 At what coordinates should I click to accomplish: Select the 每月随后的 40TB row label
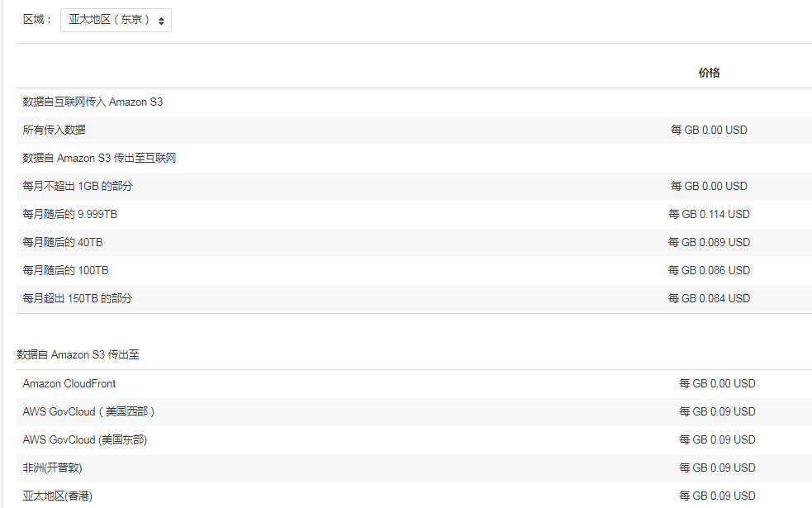(63, 242)
